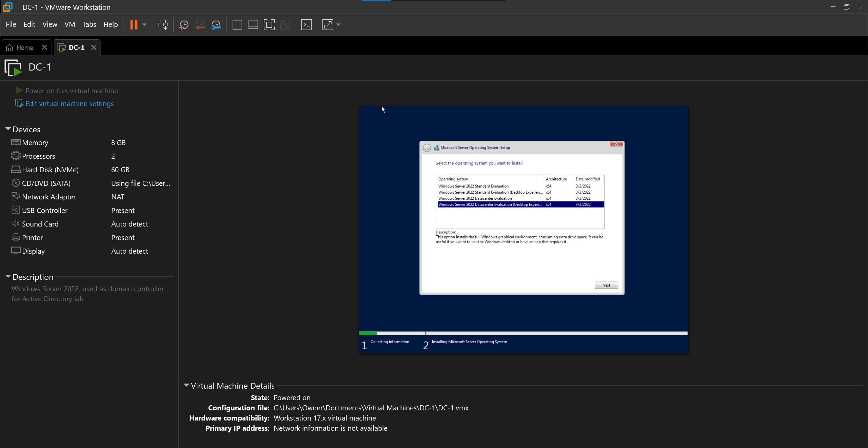This screenshot has height=448, width=868.
Task: Collapse the Devices section
Action: (8, 129)
